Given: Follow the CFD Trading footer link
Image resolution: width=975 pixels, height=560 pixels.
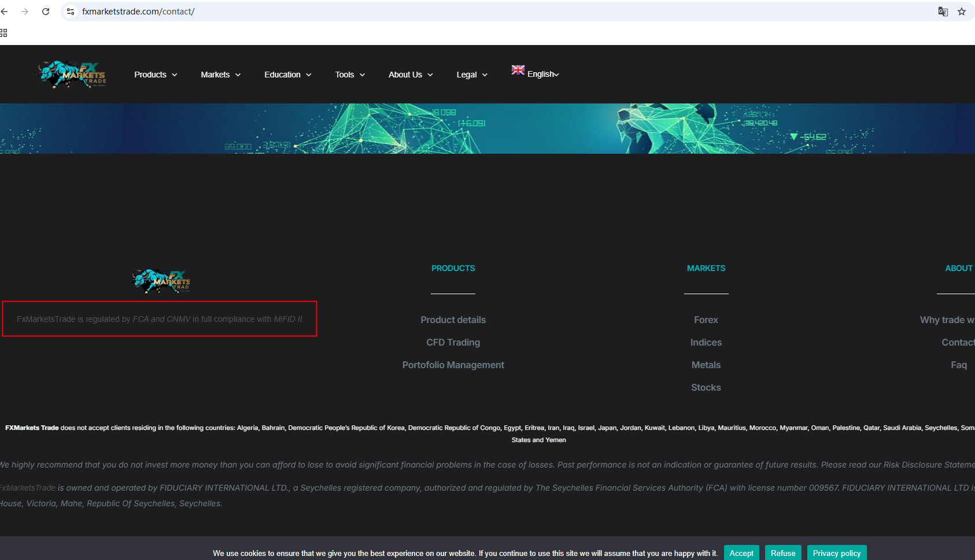Looking at the screenshot, I should click(453, 342).
